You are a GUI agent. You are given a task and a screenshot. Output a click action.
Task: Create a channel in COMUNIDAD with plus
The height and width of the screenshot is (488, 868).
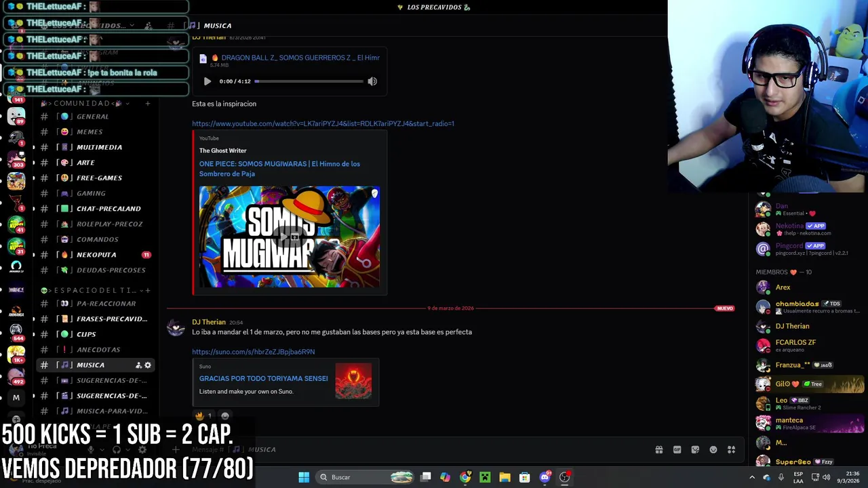pyautogui.click(x=147, y=103)
